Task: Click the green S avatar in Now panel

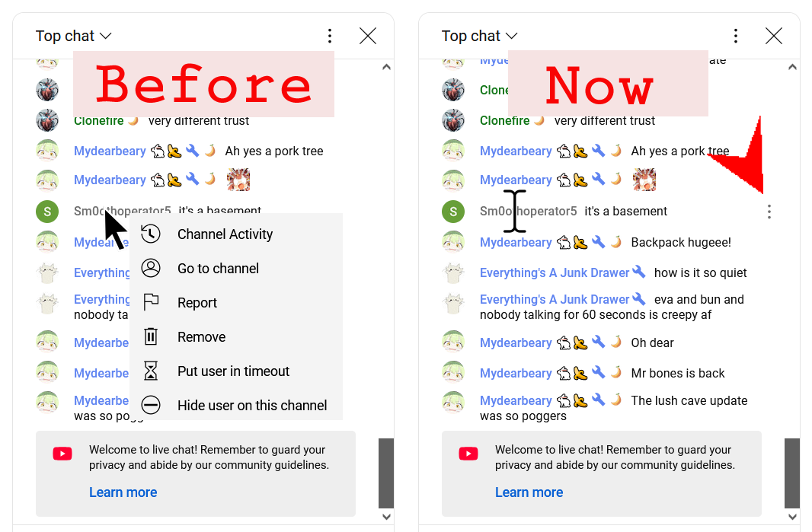Action: [x=453, y=211]
